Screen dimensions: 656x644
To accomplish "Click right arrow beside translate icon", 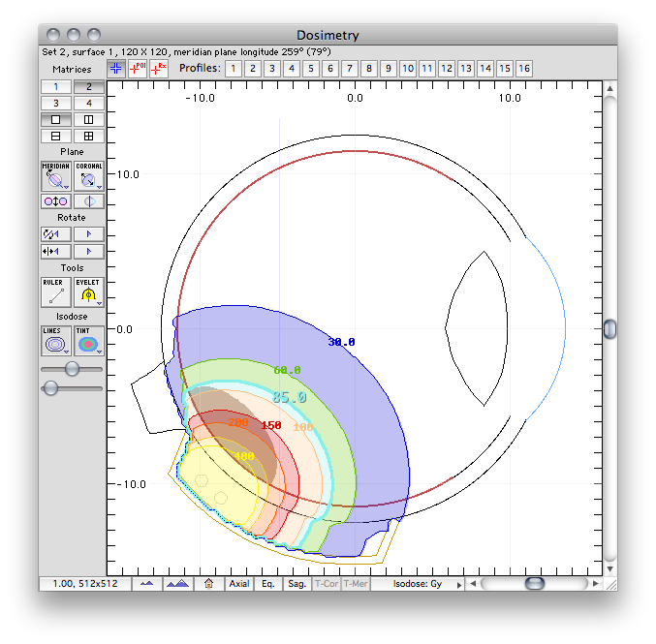I will pyautogui.click(x=89, y=252).
